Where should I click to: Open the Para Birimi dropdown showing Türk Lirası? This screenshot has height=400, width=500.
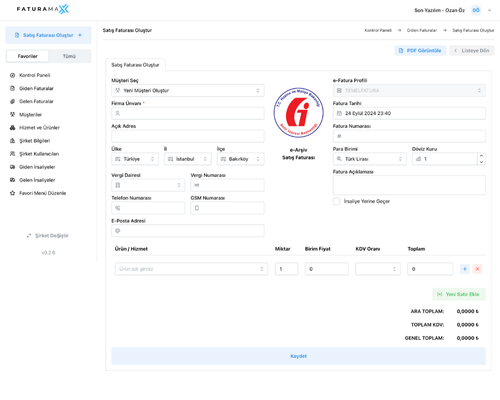coord(370,159)
